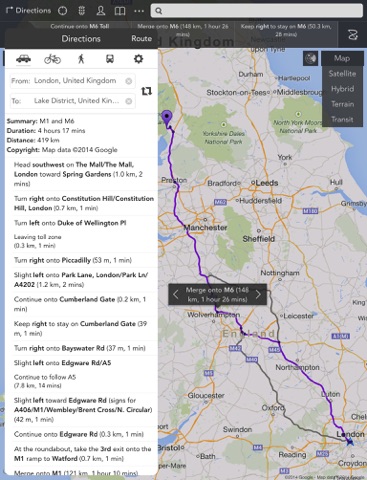Open the Route tab
367x480 pixels.
coord(141,39)
